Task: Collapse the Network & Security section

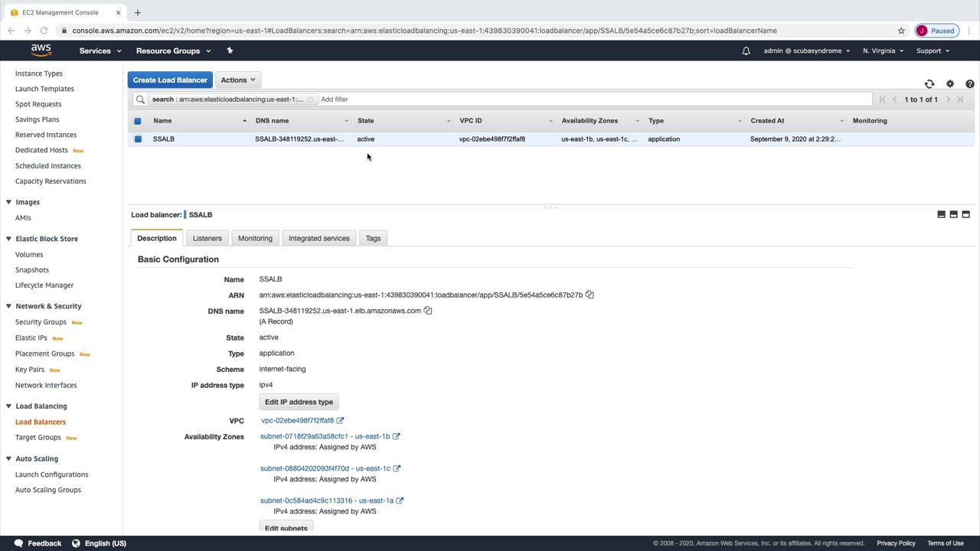Action: (x=8, y=306)
